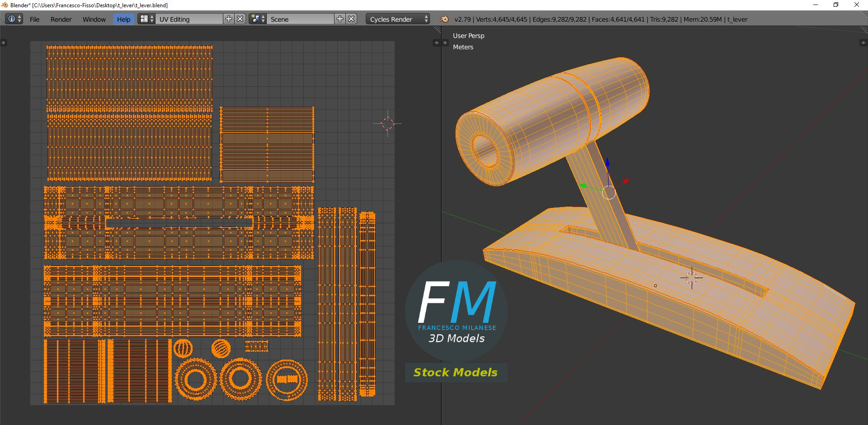Click the Blender logo beside version info
Screen dimensions: 868x425
[444, 19]
